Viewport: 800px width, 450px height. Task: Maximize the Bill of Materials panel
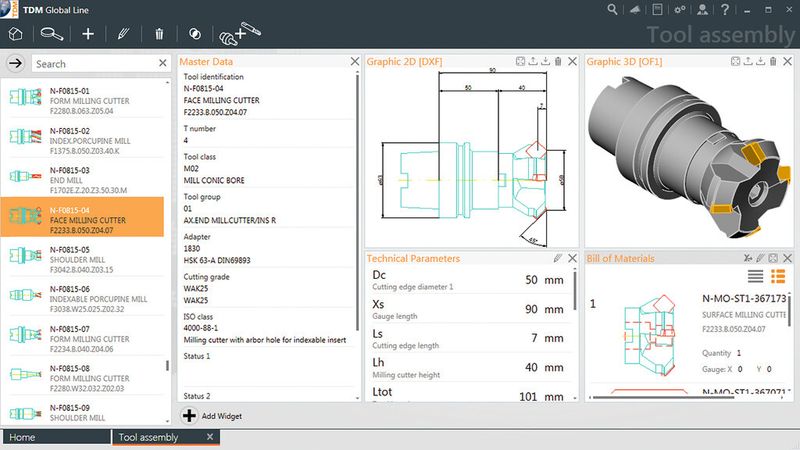[x=773, y=258]
